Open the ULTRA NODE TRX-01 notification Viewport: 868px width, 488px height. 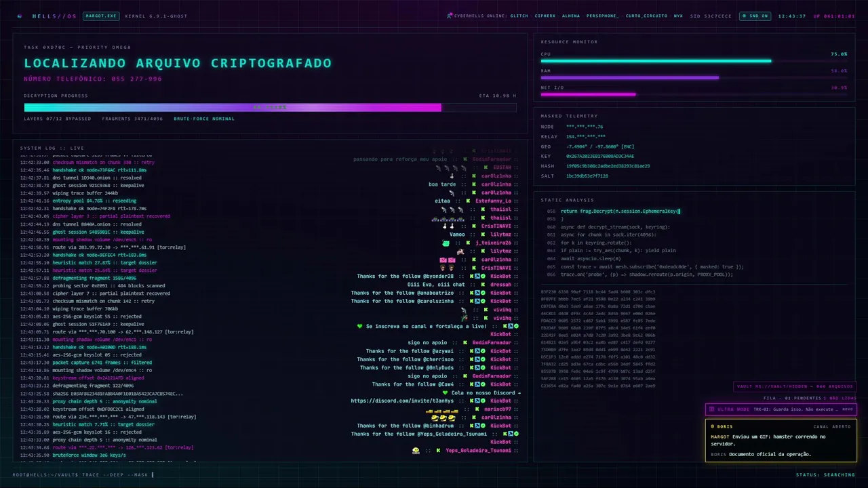tap(781, 409)
